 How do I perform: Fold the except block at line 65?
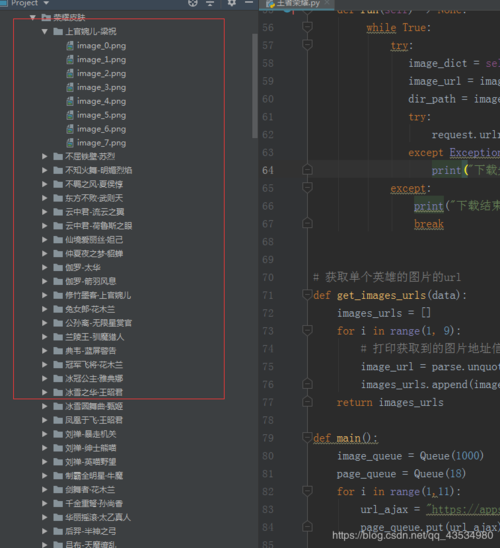tap(307, 187)
